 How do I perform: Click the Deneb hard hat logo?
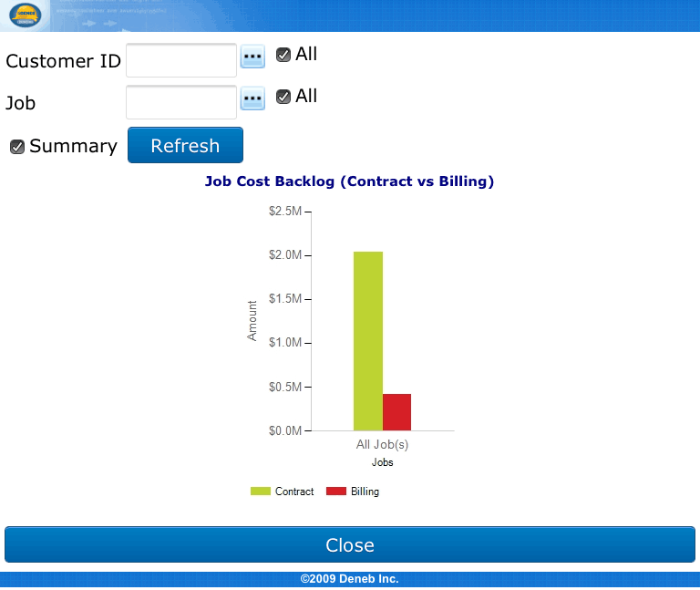point(25,16)
